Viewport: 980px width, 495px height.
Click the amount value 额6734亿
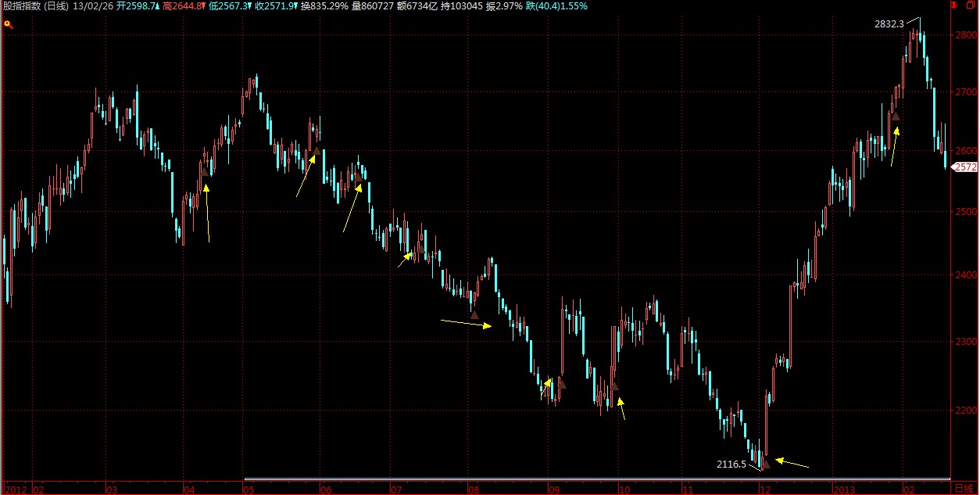point(418,6)
